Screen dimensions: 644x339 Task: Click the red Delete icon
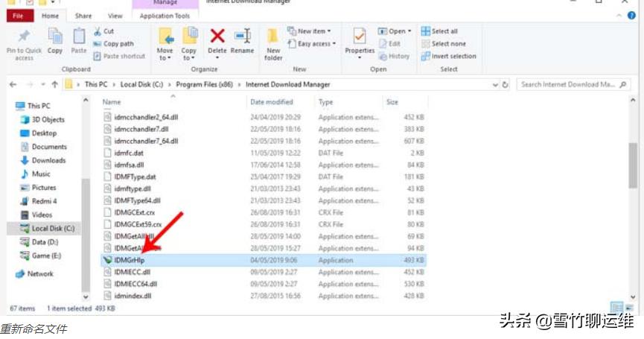coord(217,37)
